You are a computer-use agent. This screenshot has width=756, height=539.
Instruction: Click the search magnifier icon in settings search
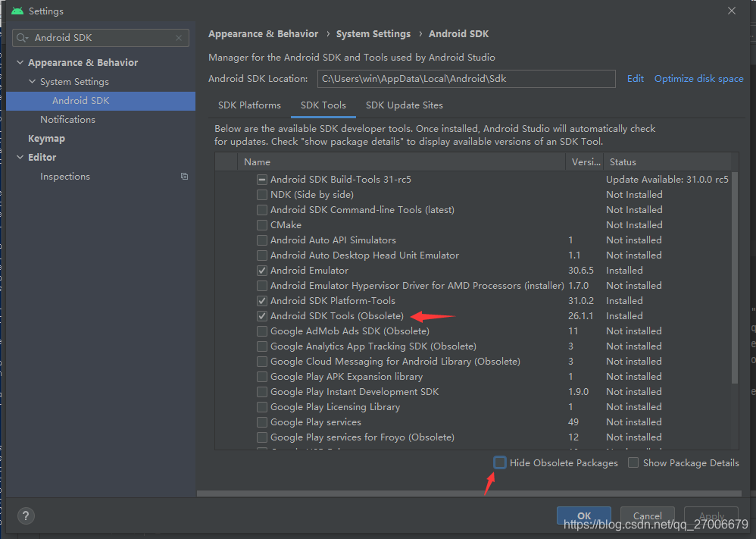22,38
